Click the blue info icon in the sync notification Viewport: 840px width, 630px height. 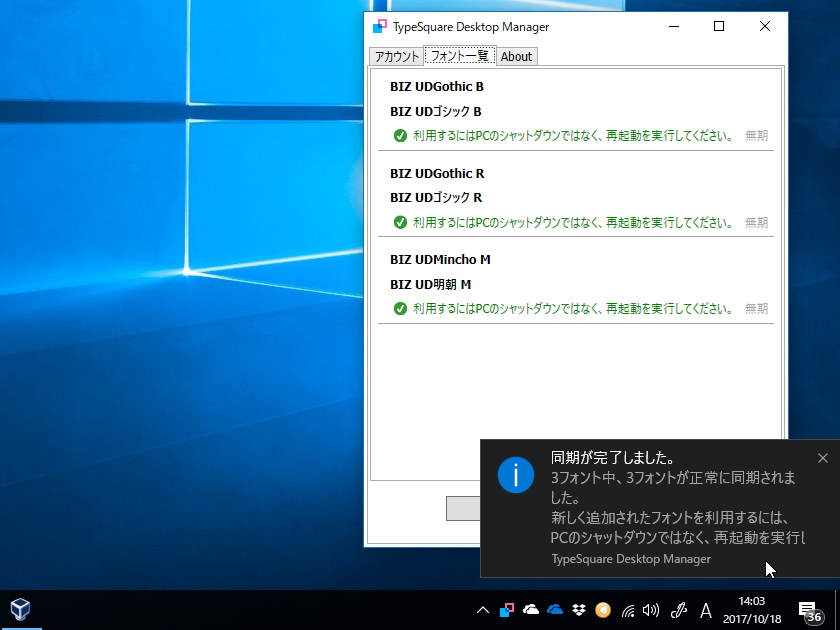point(516,475)
